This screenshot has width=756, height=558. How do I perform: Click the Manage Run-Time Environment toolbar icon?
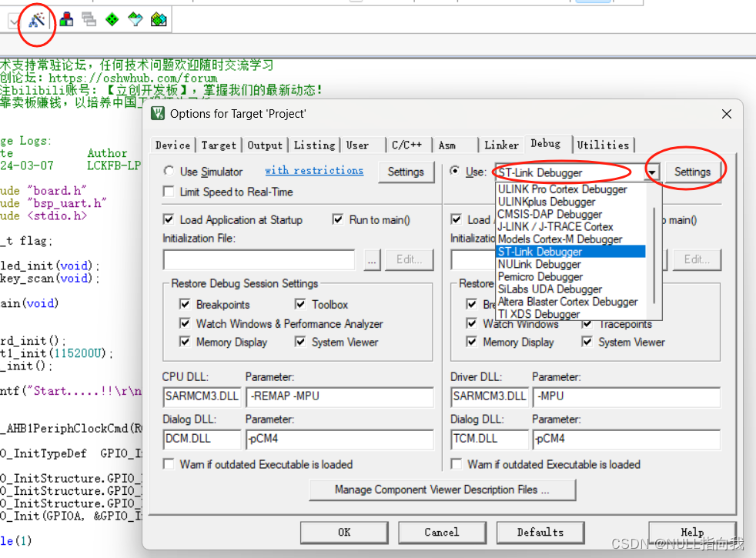tap(66, 20)
